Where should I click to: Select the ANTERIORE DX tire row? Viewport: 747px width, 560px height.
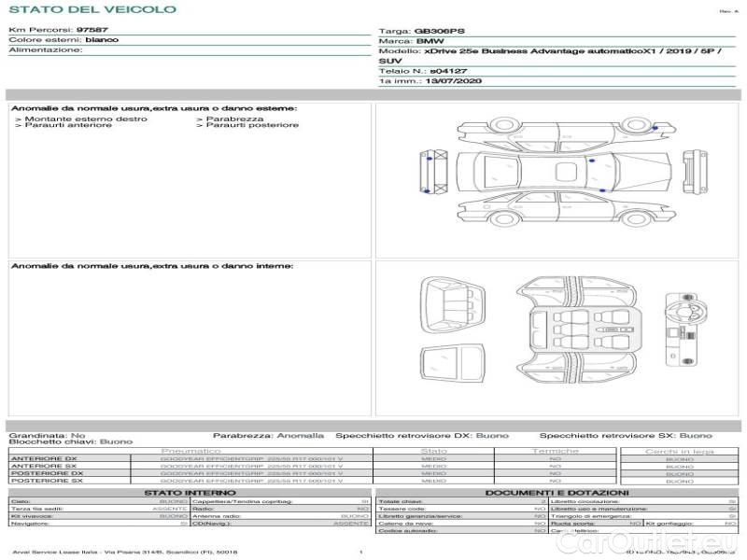pos(44,459)
